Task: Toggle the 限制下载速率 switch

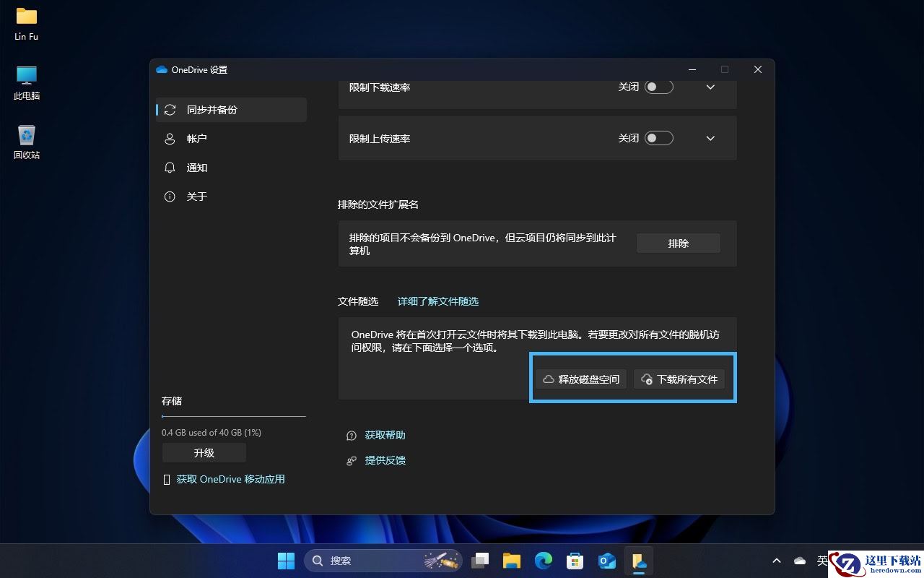Action: [x=659, y=87]
